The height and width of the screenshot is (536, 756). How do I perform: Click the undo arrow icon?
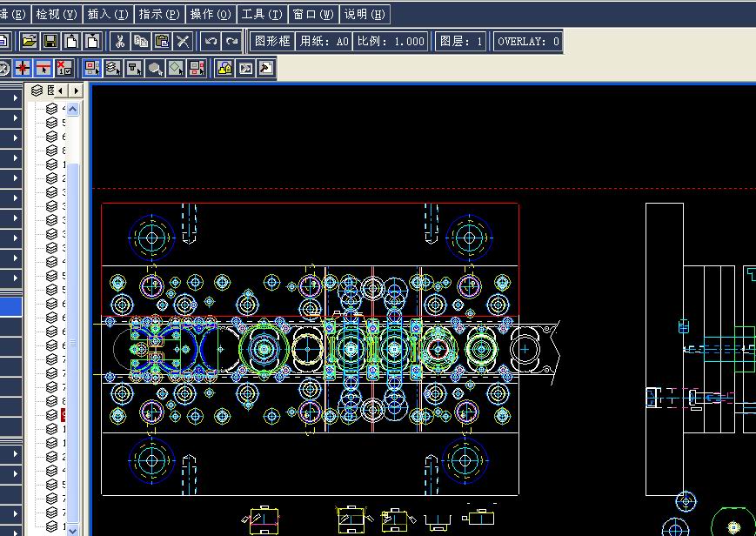coord(211,42)
